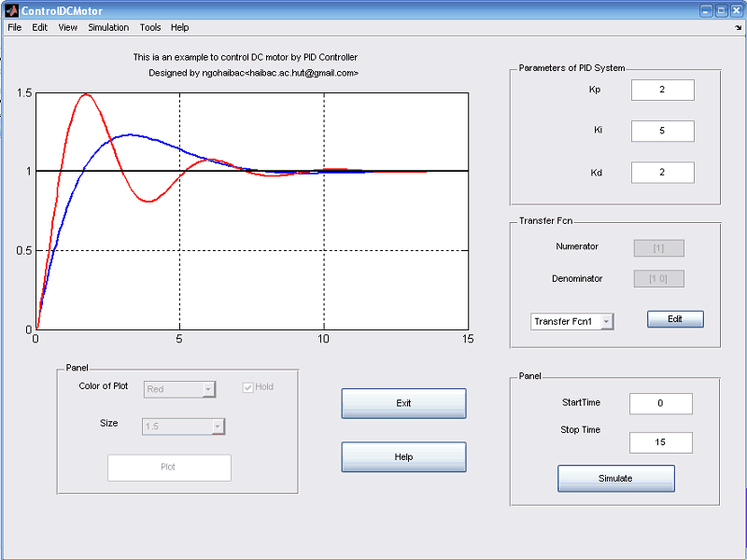
Task: Open the Simulation menu
Action: point(108,28)
